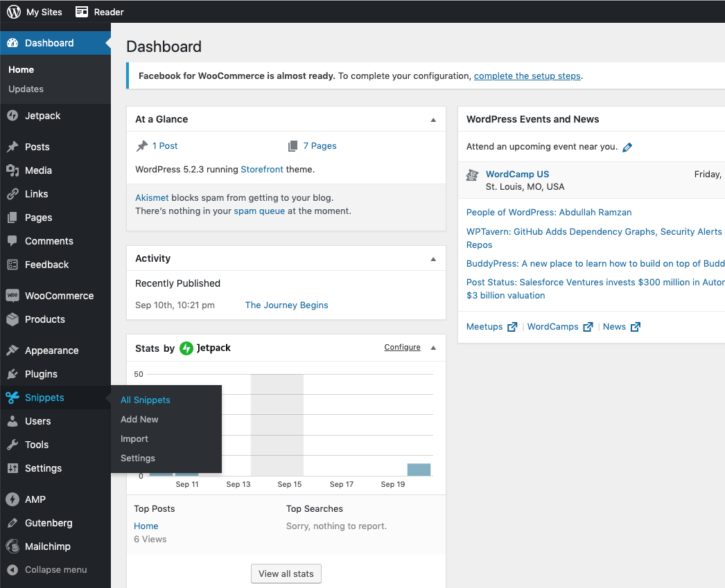725x588 pixels.
Task: Click the '6 Views' text
Action: coord(150,540)
